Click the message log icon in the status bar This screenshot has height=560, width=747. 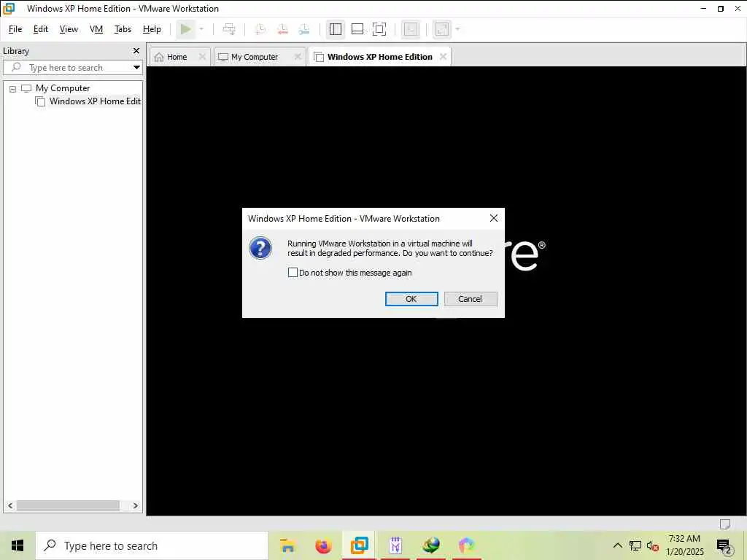(724, 524)
